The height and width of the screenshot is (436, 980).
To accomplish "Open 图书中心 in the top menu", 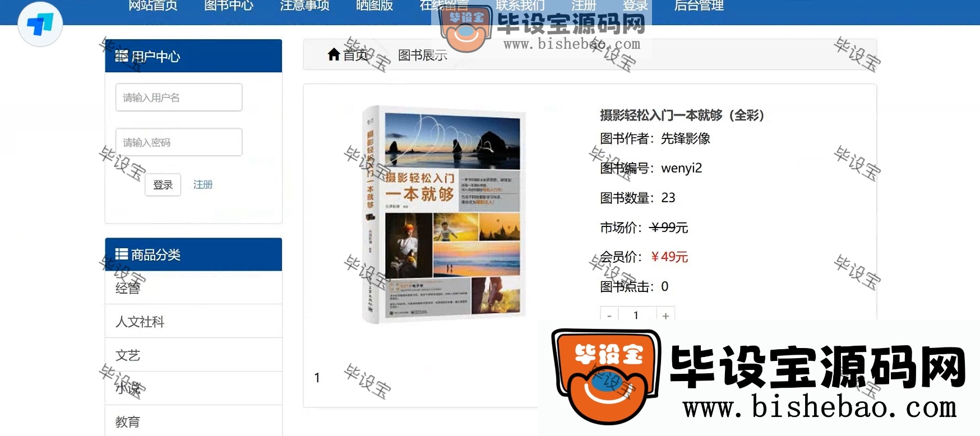I will [x=229, y=6].
